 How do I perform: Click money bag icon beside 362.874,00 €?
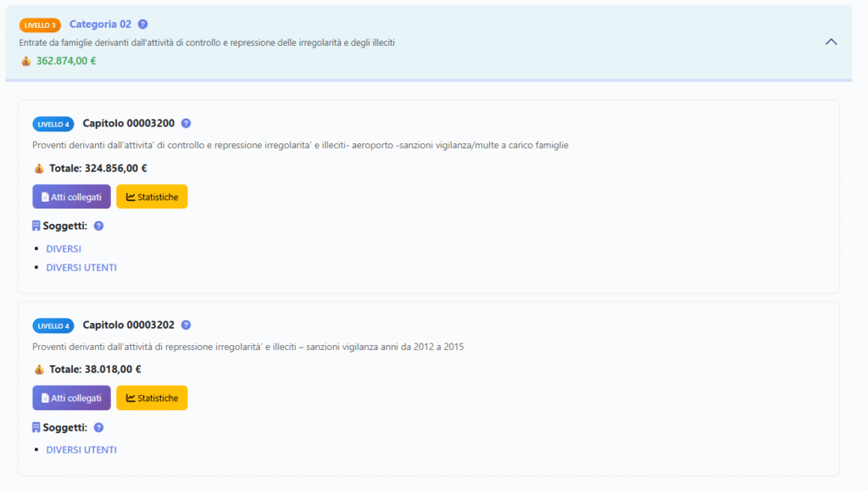click(x=25, y=61)
